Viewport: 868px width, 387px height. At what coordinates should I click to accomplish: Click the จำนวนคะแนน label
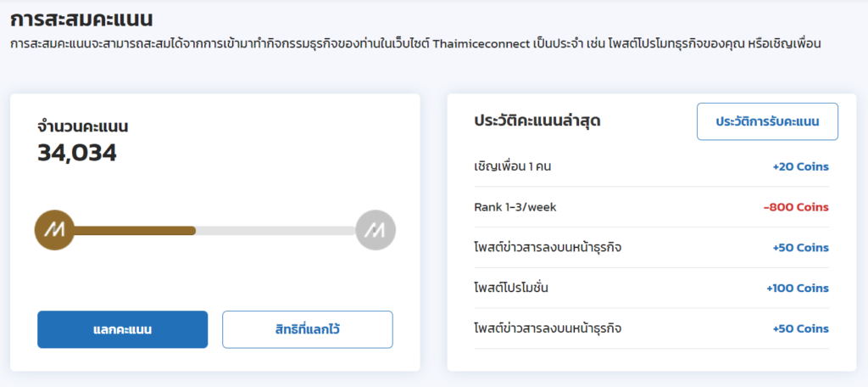[82, 127]
